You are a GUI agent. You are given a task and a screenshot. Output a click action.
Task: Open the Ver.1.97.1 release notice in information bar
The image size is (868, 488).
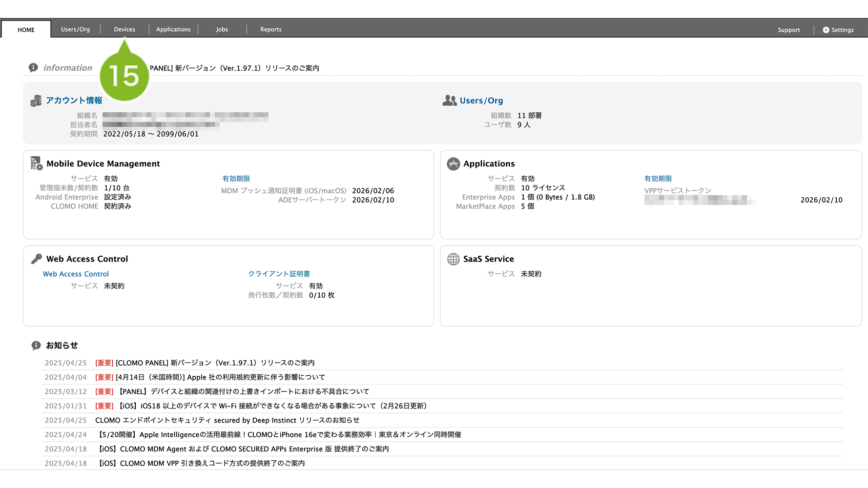pyautogui.click(x=234, y=68)
